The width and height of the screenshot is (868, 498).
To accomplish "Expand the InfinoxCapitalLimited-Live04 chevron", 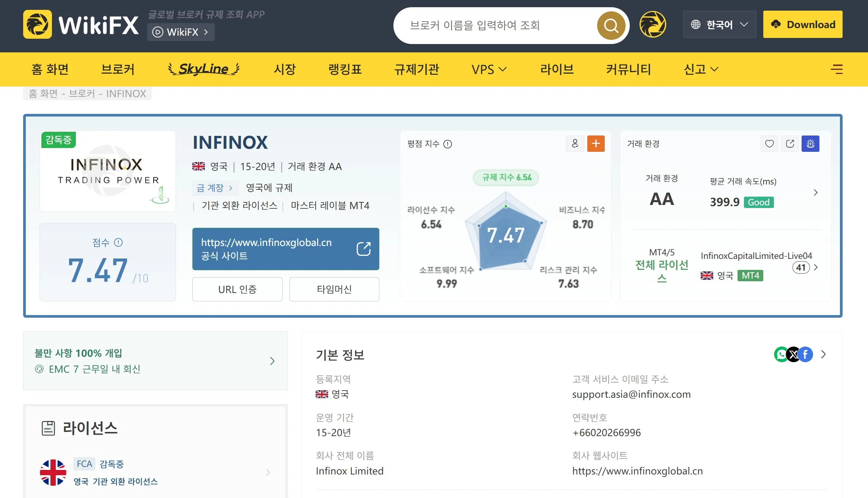I will coord(816,267).
